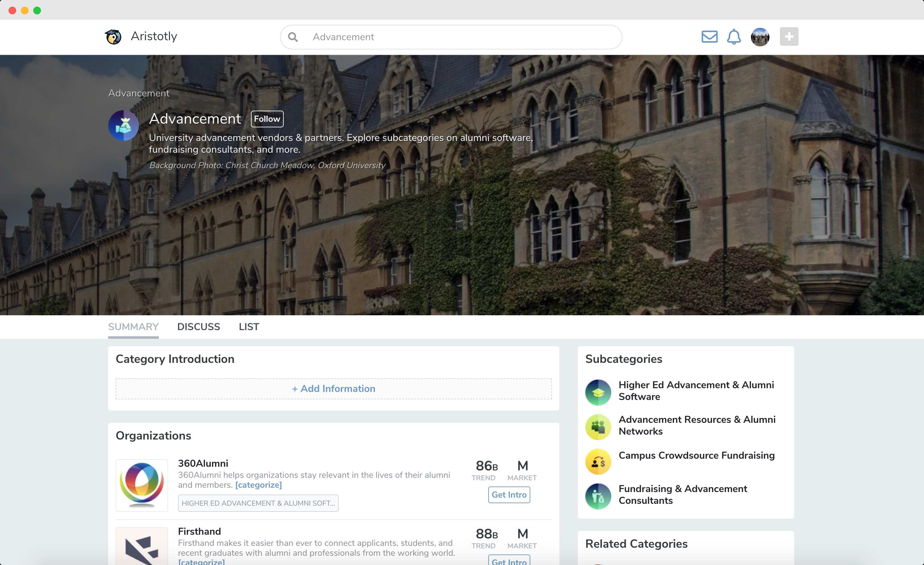The height and width of the screenshot is (565, 924).
Task: Open Advancement Resources & Alumni Networks subcategory
Action: pos(697,425)
